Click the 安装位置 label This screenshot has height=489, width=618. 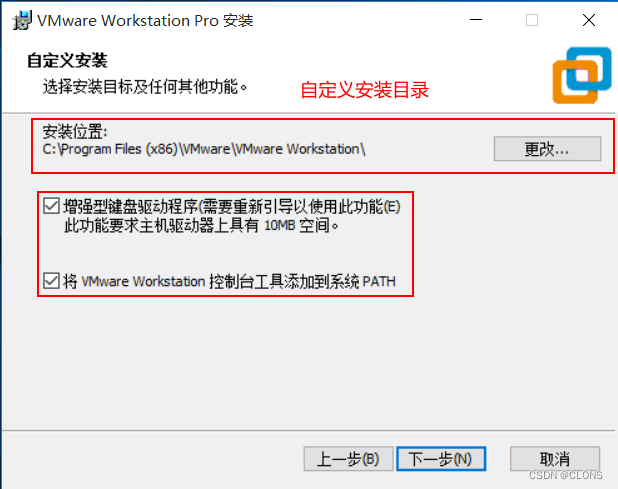click(74, 132)
